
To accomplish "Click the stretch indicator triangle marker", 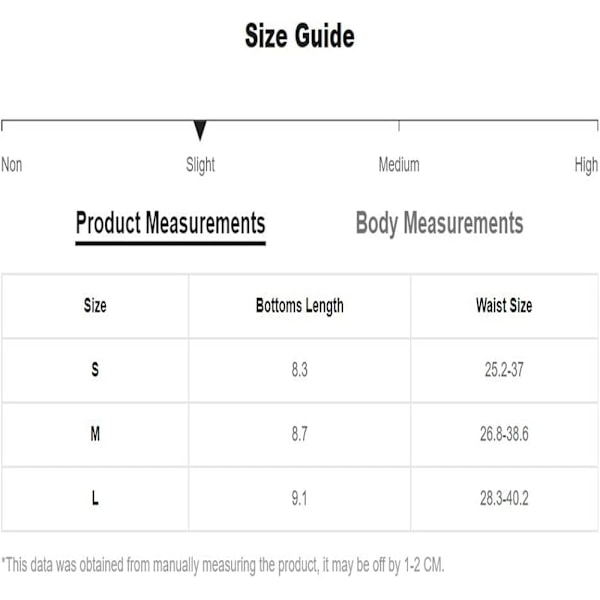I will pyautogui.click(x=200, y=130).
